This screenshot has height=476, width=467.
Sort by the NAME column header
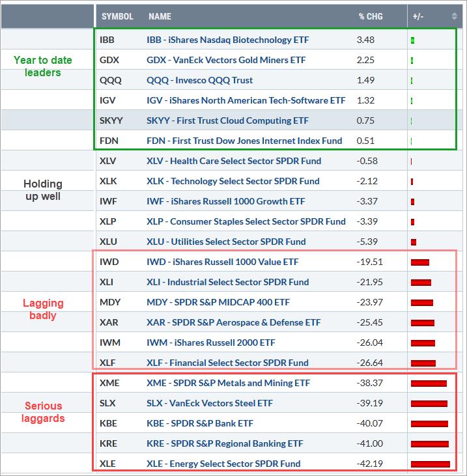pyautogui.click(x=160, y=16)
